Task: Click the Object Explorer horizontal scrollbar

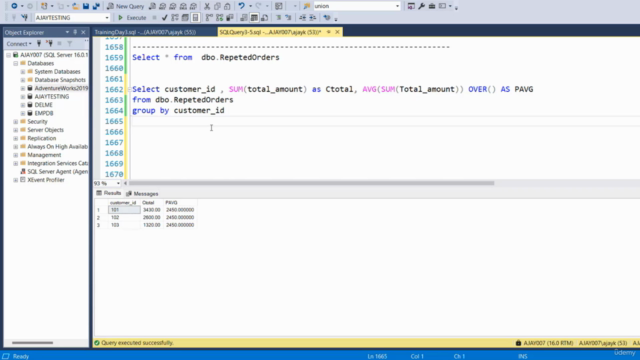Action: [x=33, y=343]
